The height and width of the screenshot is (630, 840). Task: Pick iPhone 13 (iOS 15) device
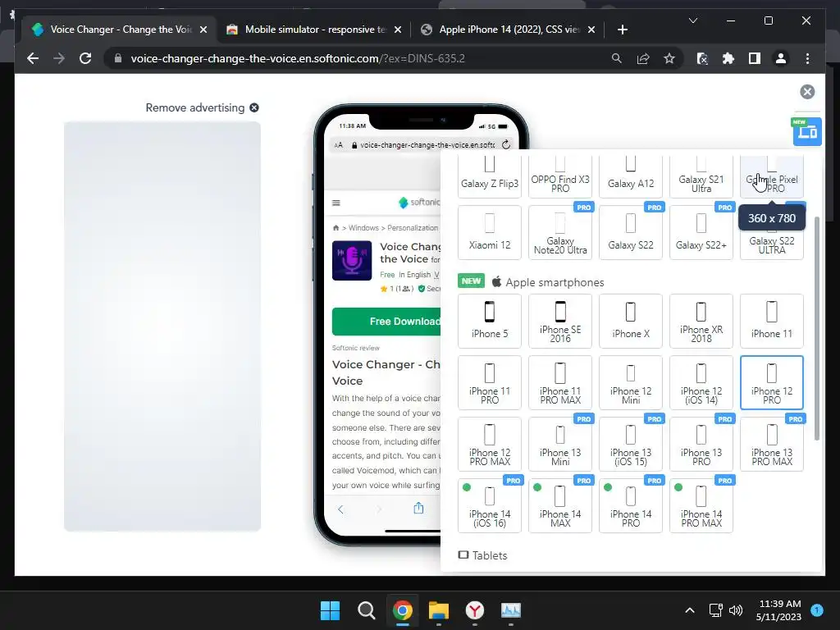click(631, 444)
